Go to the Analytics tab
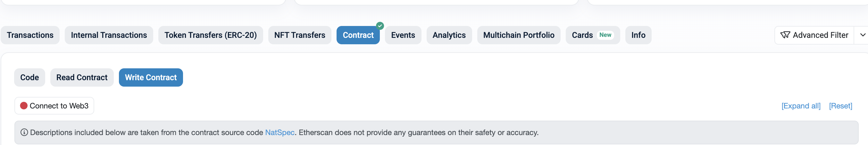The width and height of the screenshot is (868, 145). pos(449,35)
